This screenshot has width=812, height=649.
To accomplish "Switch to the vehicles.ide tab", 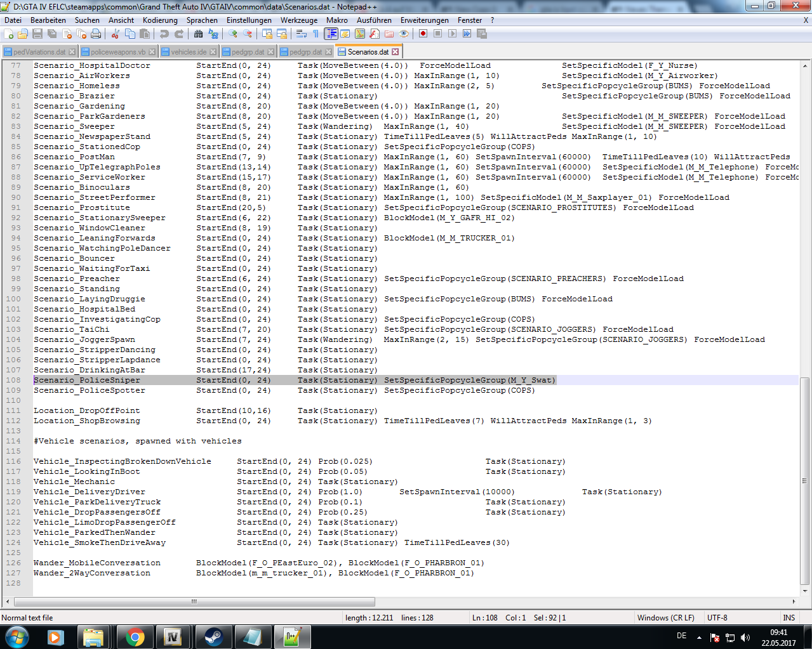I will coord(188,52).
